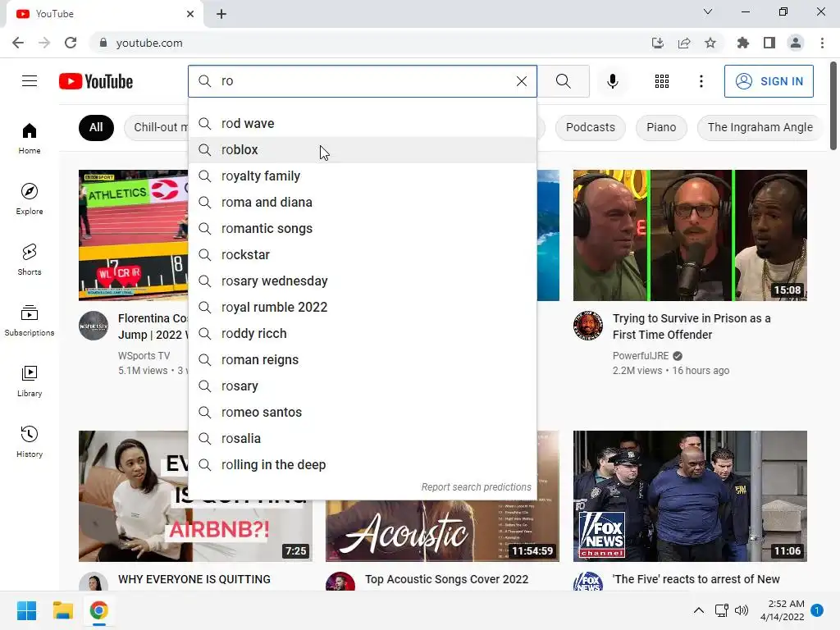
Task: Focus the YouTube search input field
Action: [x=364, y=81]
